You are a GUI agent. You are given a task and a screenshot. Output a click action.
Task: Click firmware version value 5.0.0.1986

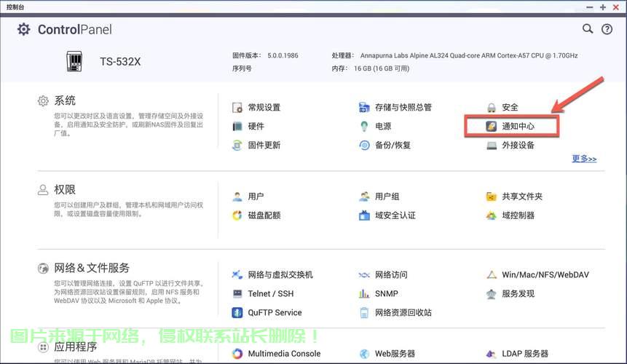click(283, 55)
